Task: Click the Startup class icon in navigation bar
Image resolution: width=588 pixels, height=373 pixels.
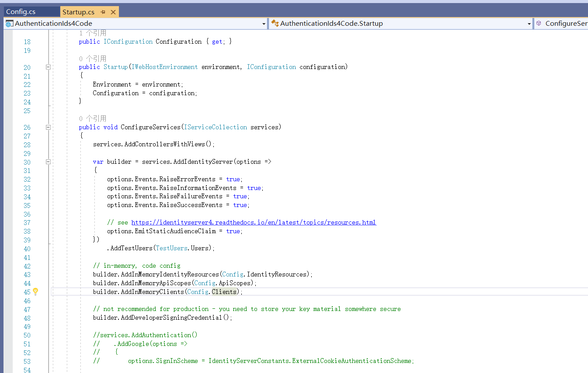Action: point(275,24)
